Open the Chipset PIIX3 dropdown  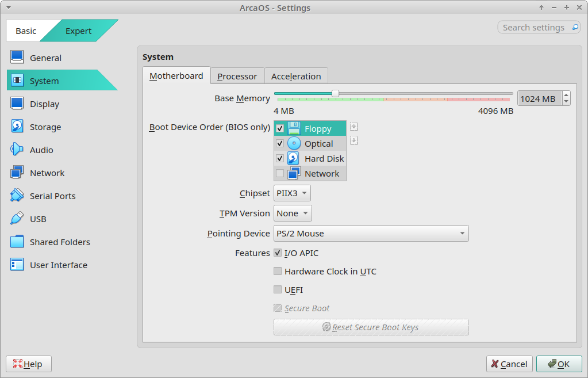292,193
